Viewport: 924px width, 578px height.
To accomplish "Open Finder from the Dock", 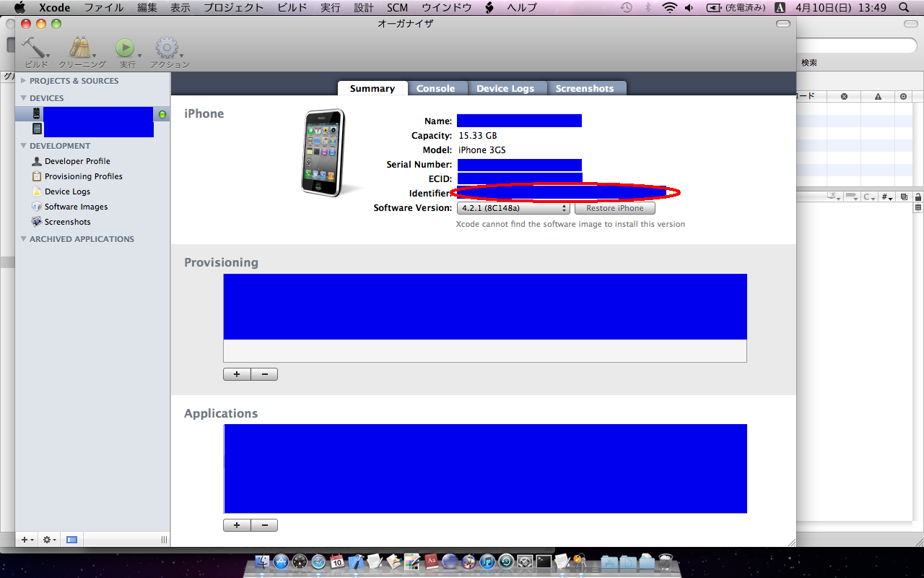I will [263, 561].
